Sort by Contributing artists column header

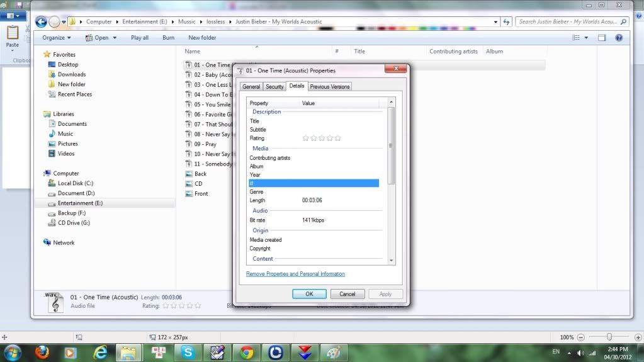coord(453,52)
